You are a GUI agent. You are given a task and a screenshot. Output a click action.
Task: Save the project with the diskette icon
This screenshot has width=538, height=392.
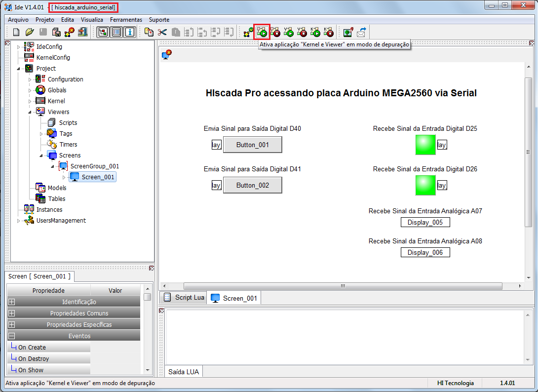point(43,32)
